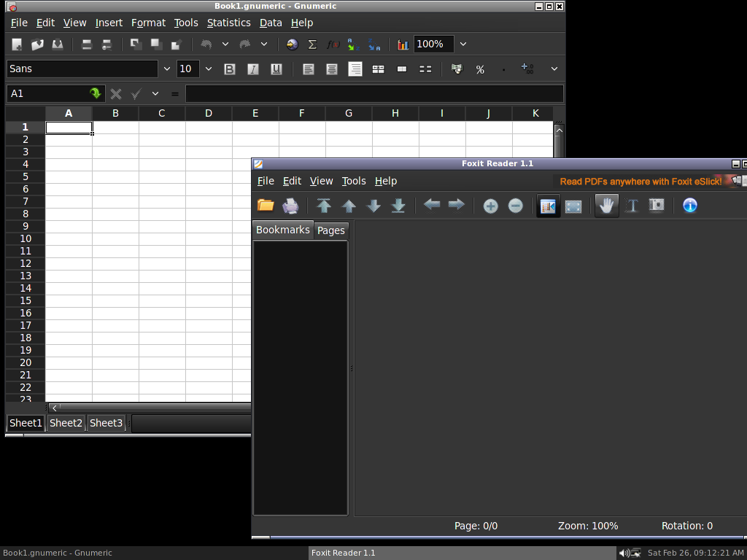Toggle the Hand tool in Foxit

[x=606, y=206]
